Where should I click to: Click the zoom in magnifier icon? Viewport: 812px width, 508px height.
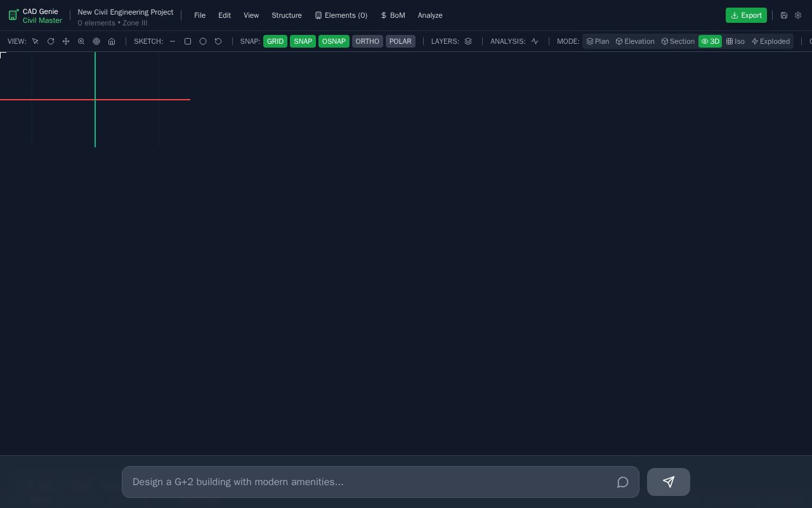[x=81, y=41]
